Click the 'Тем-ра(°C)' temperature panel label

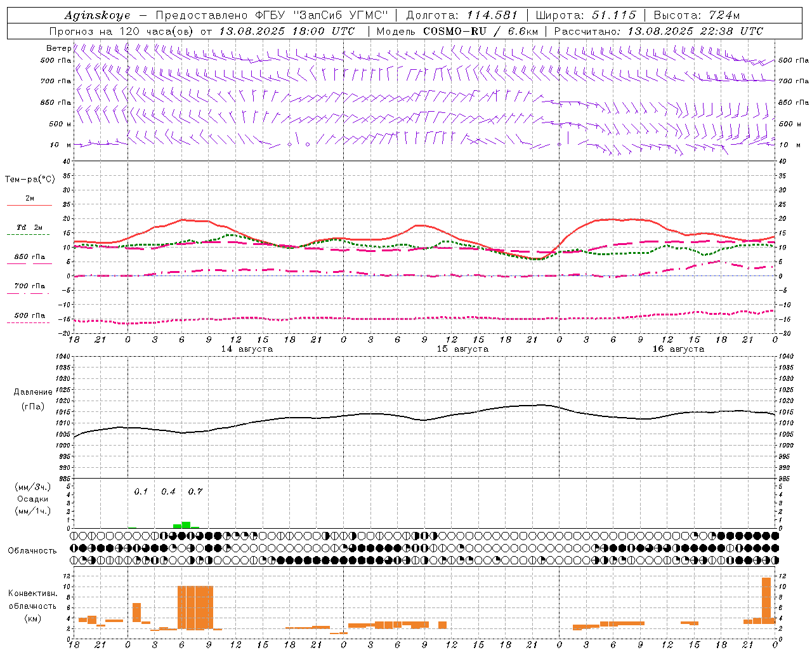pos(30,179)
